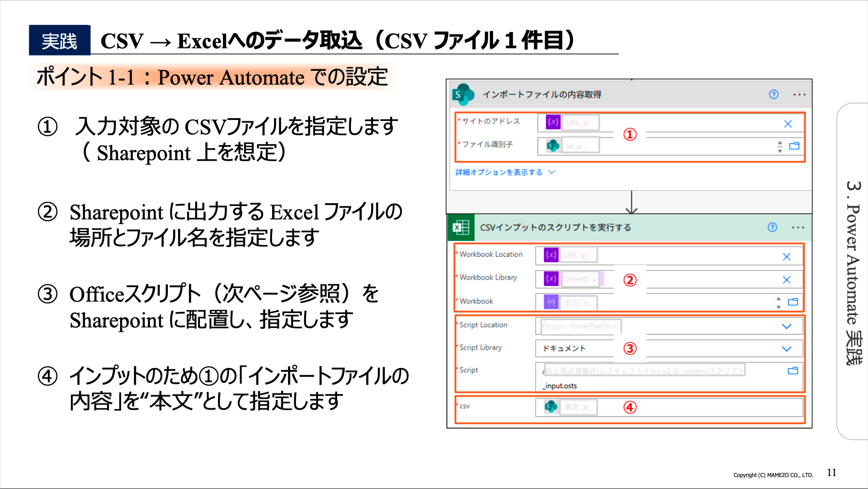The height and width of the screenshot is (489, 868).
Task: Open the help icon on the Excel script action
Action: pyautogui.click(x=772, y=227)
